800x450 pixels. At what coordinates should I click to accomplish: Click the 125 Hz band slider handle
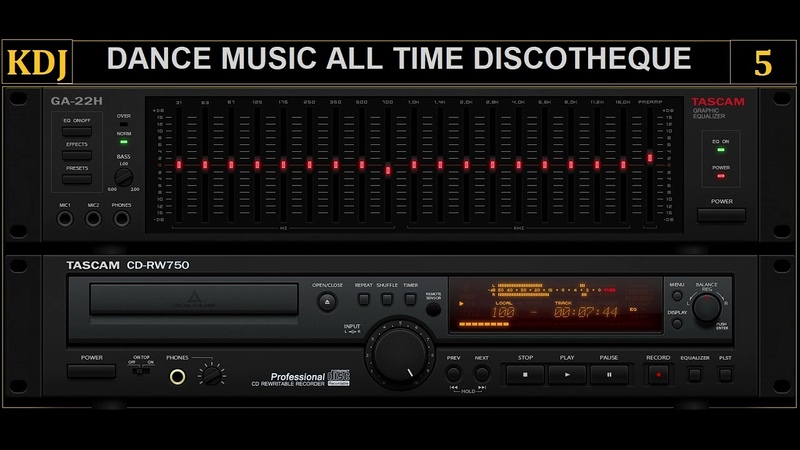(x=257, y=165)
